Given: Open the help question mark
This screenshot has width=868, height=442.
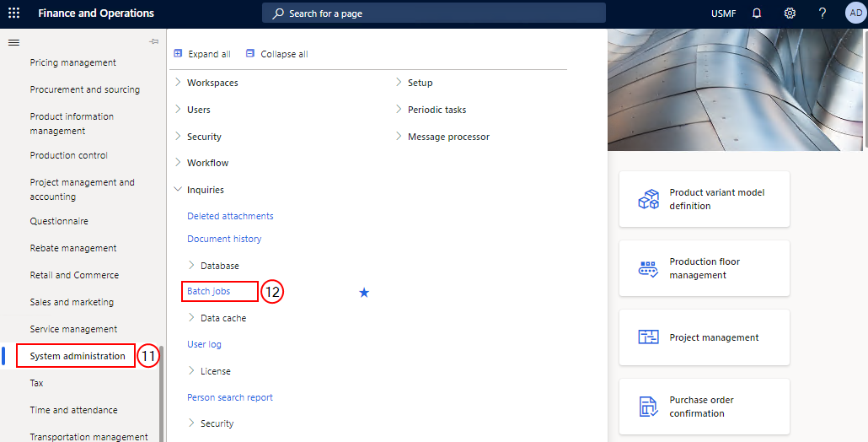Looking at the screenshot, I should pos(822,13).
